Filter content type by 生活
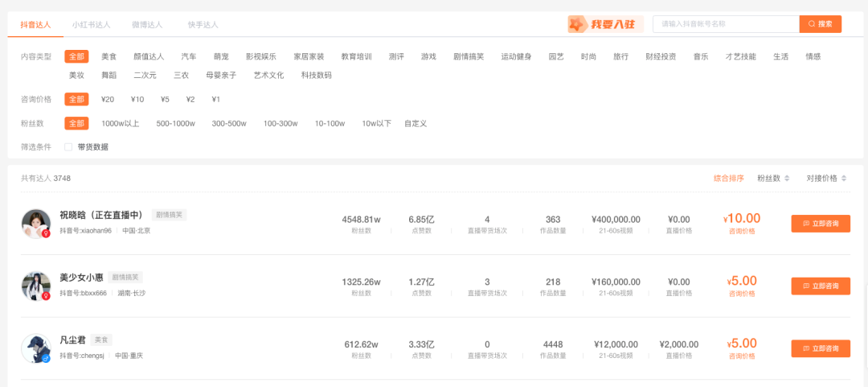 (x=780, y=56)
